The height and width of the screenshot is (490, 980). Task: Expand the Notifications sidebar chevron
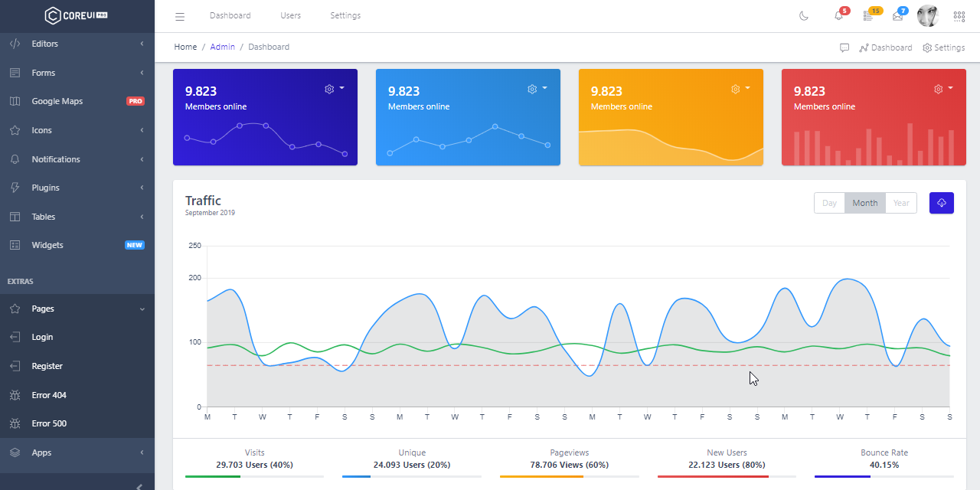(x=142, y=159)
